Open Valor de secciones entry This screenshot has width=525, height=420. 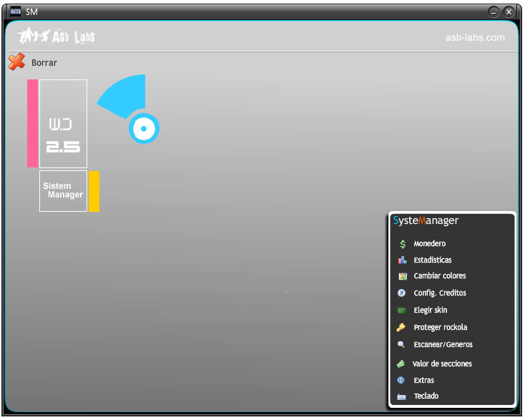(x=442, y=363)
